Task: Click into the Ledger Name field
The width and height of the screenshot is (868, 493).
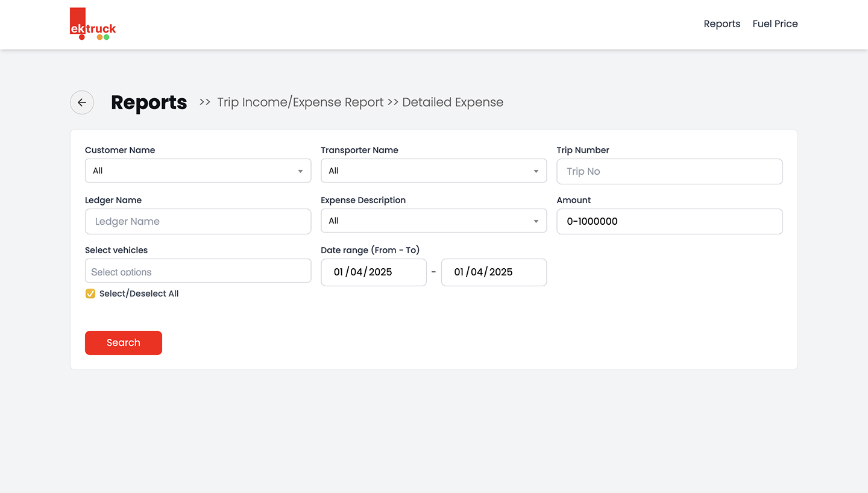Action: (x=198, y=222)
